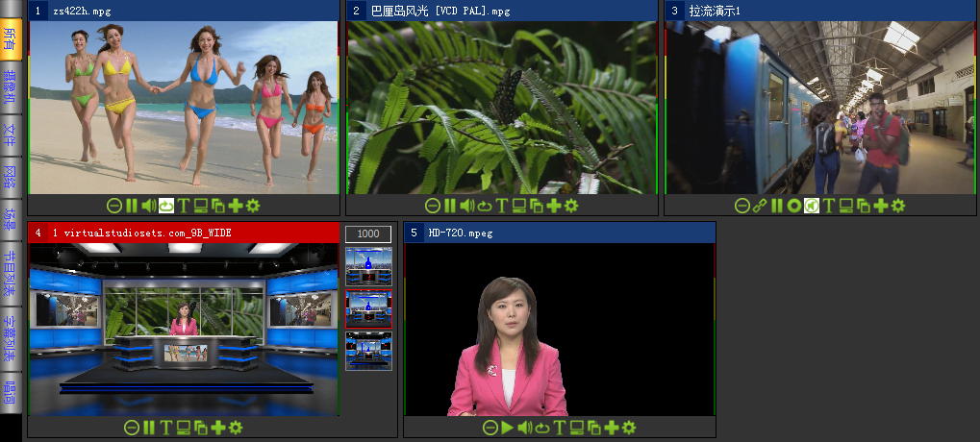Open settings gear for HD-720.mpeg panel
Image resolution: width=980 pixels, height=442 pixels.
(629, 428)
